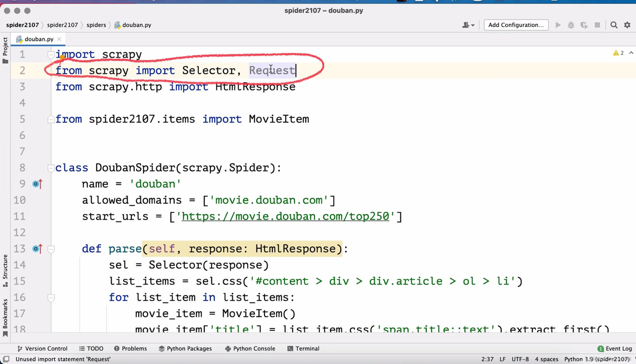The height and width of the screenshot is (364, 636).
Task: Click the Run play icon
Action: (558, 25)
